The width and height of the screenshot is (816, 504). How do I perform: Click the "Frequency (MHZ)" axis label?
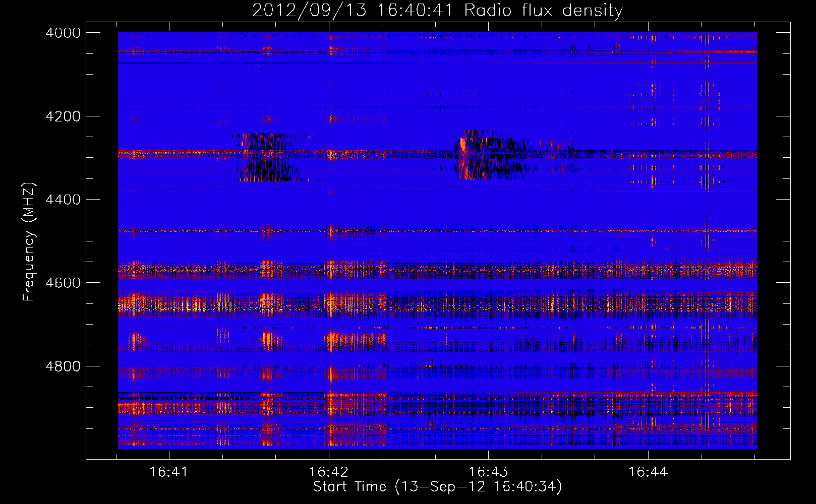[29, 242]
